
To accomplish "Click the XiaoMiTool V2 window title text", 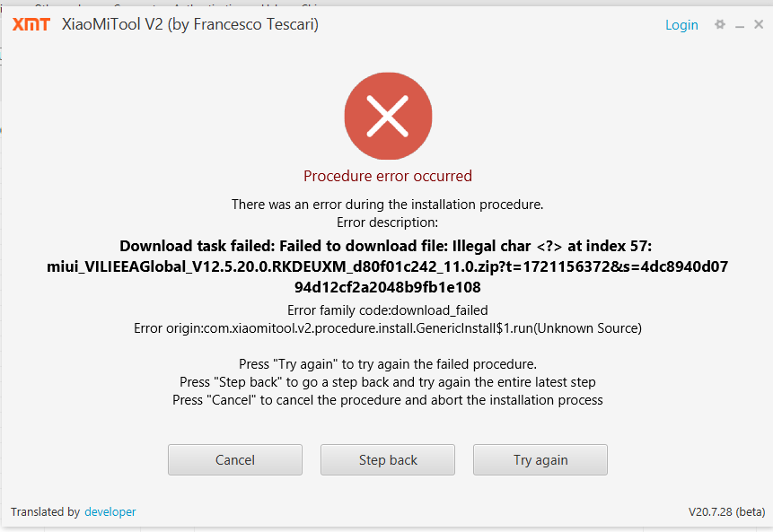I will 189,25.
